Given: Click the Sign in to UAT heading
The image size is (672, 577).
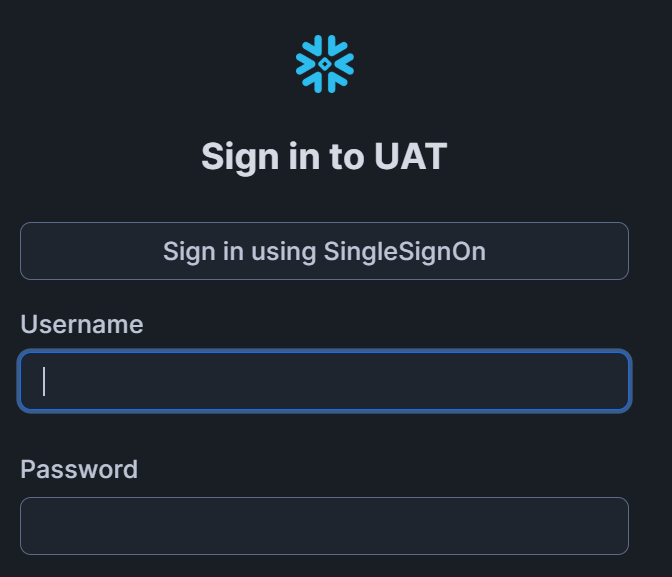Looking at the screenshot, I should pos(324,156).
